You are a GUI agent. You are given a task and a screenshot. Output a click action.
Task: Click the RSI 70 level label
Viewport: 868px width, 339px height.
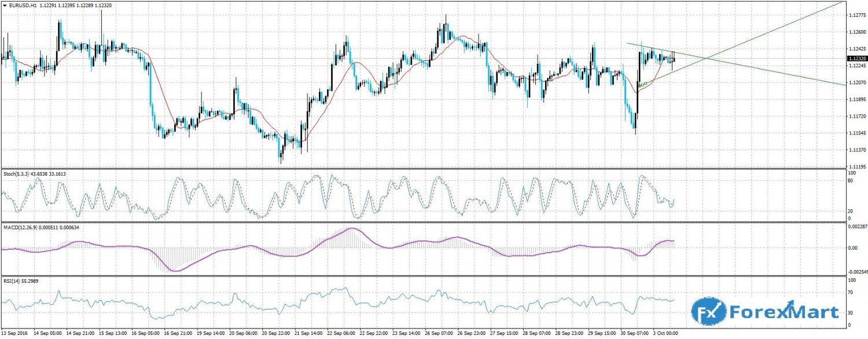pos(851,293)
